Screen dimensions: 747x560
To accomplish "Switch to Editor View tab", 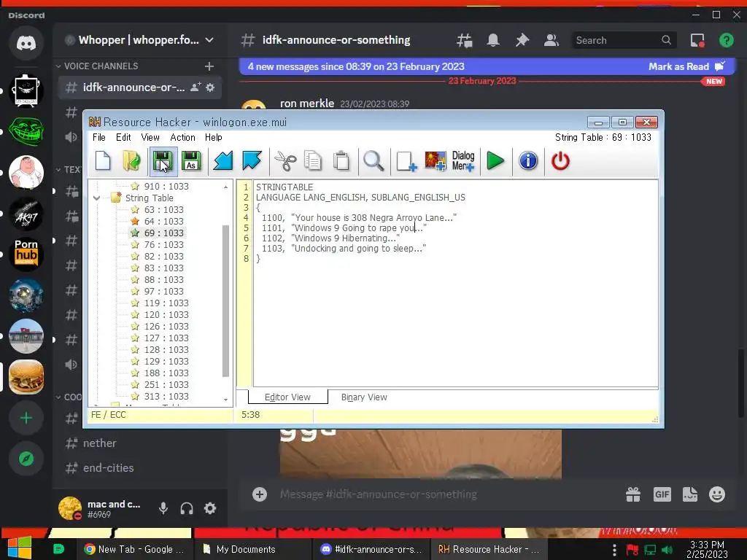I will pos(287,397).
